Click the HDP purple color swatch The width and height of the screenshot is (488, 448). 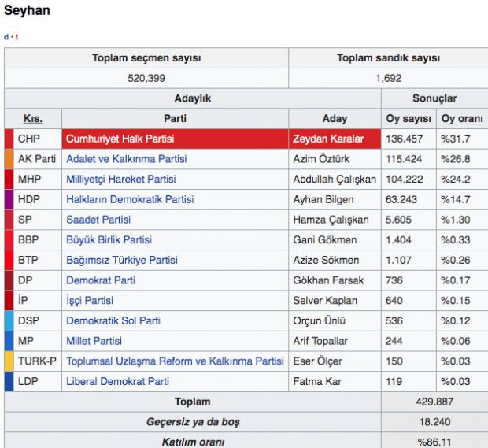(x=9, y=199)
